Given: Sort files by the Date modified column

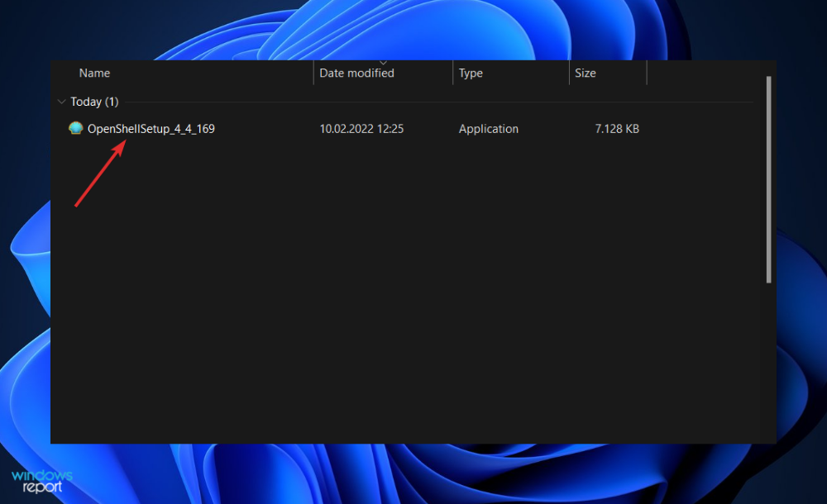Looking at the screenshot, I should coord(356,73).
